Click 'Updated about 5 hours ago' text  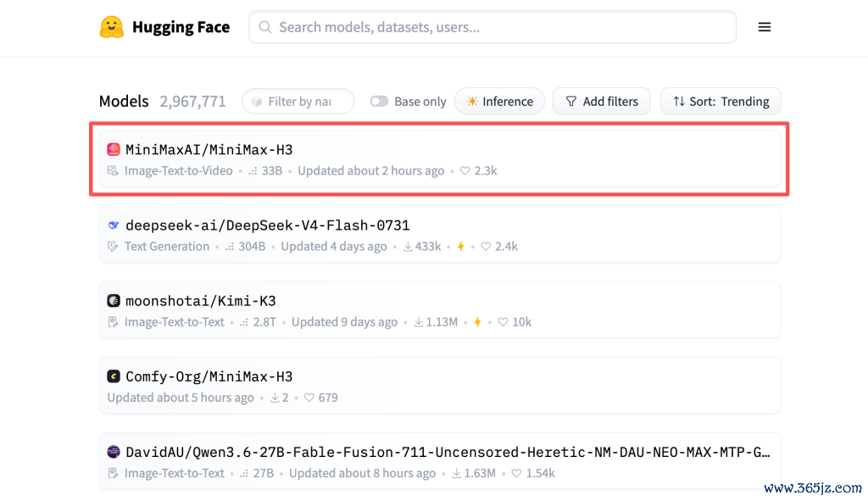[x=181, y=398]
